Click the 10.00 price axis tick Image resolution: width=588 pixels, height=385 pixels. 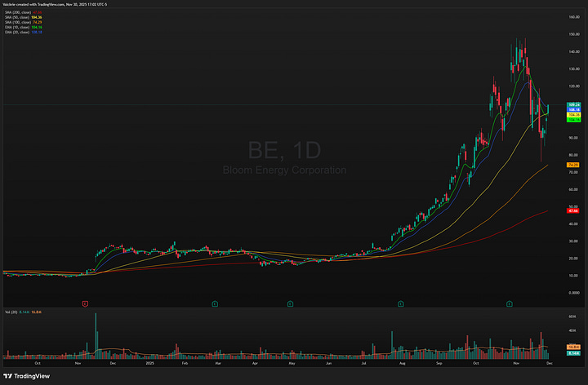[x=573, y=276]
